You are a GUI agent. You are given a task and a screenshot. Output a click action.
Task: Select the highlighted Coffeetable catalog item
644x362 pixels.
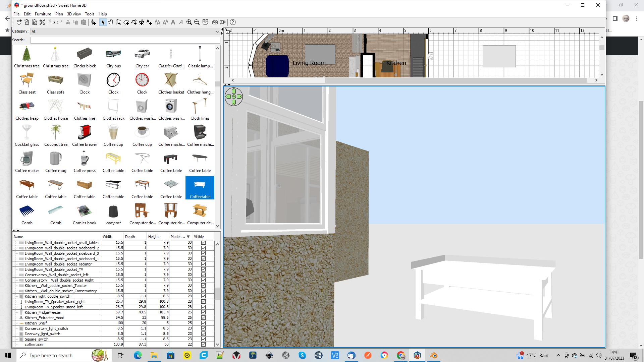(200, 188)
